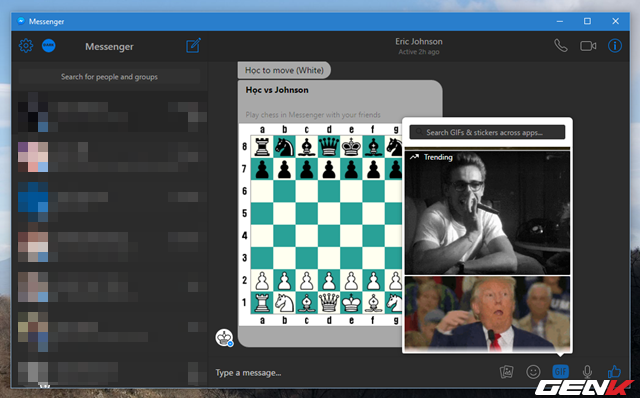Click the chess bot avatar icon
640x398 pixels.
point(224,338)
